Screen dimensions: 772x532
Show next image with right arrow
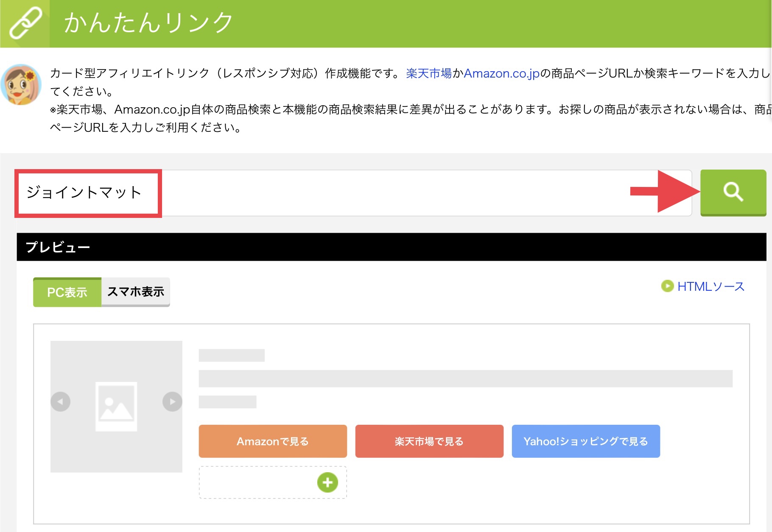pos(172,401)
